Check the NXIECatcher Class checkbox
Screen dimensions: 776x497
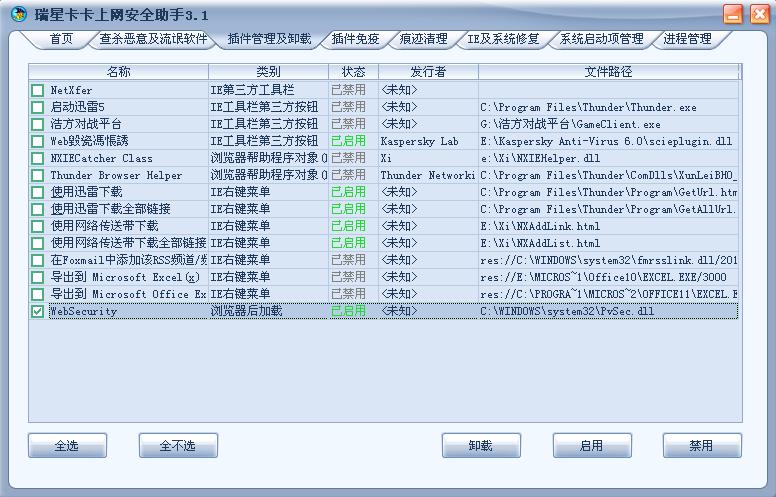(x=37, y=158)
